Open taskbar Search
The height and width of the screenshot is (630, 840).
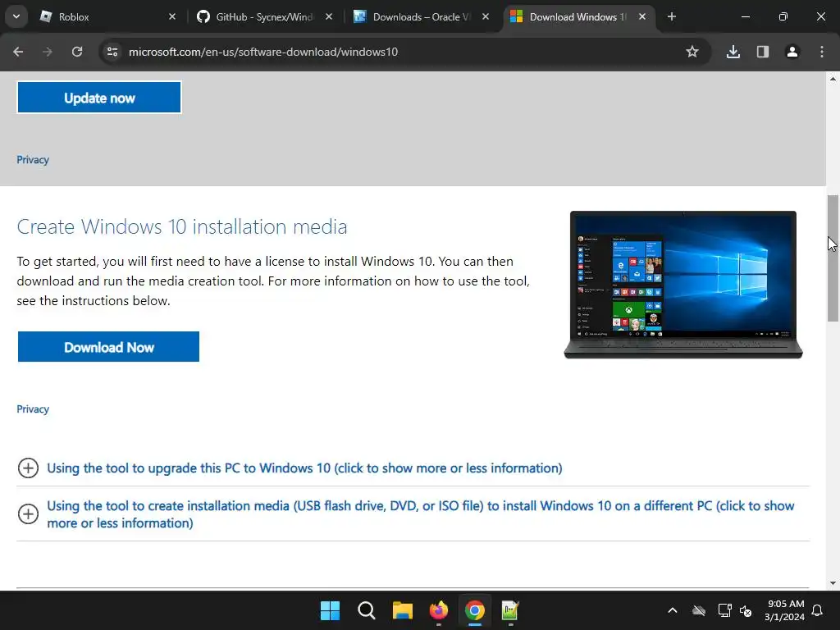click(367, 610)
